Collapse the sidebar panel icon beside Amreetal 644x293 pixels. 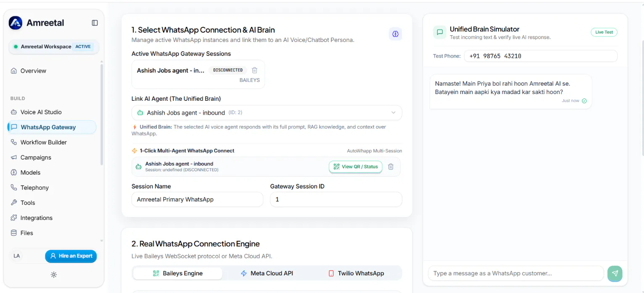tap(95, 23)
